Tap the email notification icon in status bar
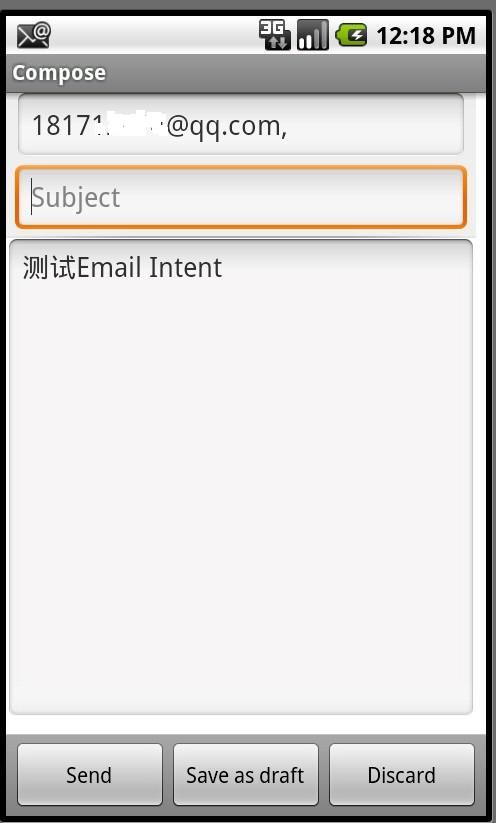496x823 pixels. 34,36
